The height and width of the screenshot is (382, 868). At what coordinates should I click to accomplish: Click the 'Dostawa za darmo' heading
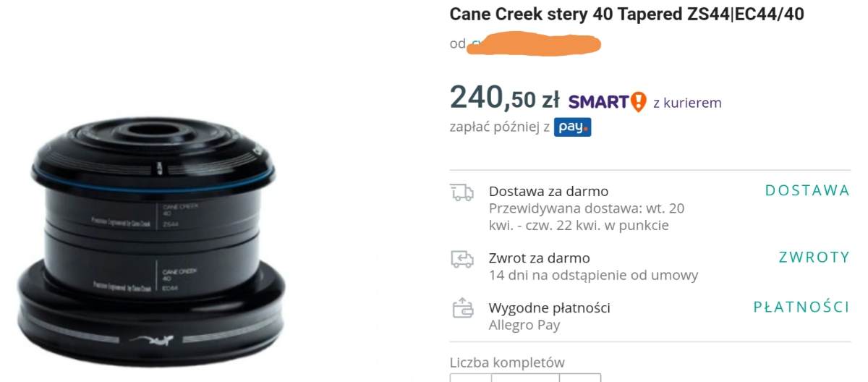pyautogui.click(x=548, y=192)
